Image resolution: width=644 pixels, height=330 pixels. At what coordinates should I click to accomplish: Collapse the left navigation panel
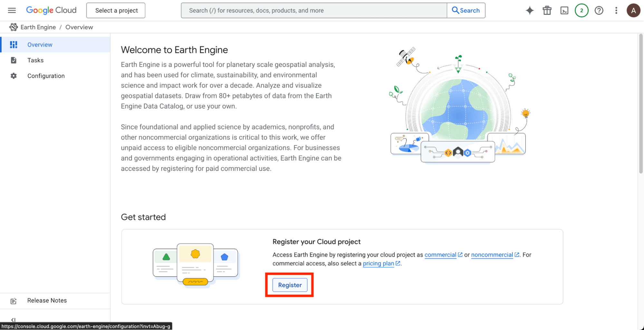pyautogui.click(x=13, y=320)
